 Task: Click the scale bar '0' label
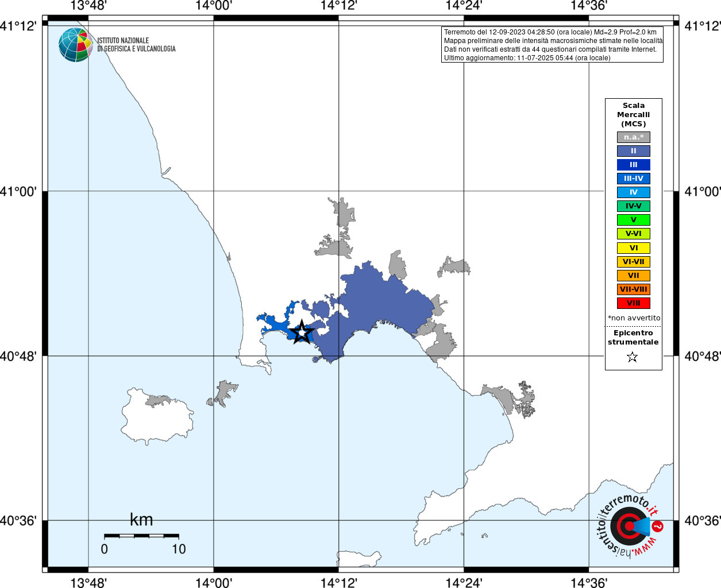(x=104, y=549)
